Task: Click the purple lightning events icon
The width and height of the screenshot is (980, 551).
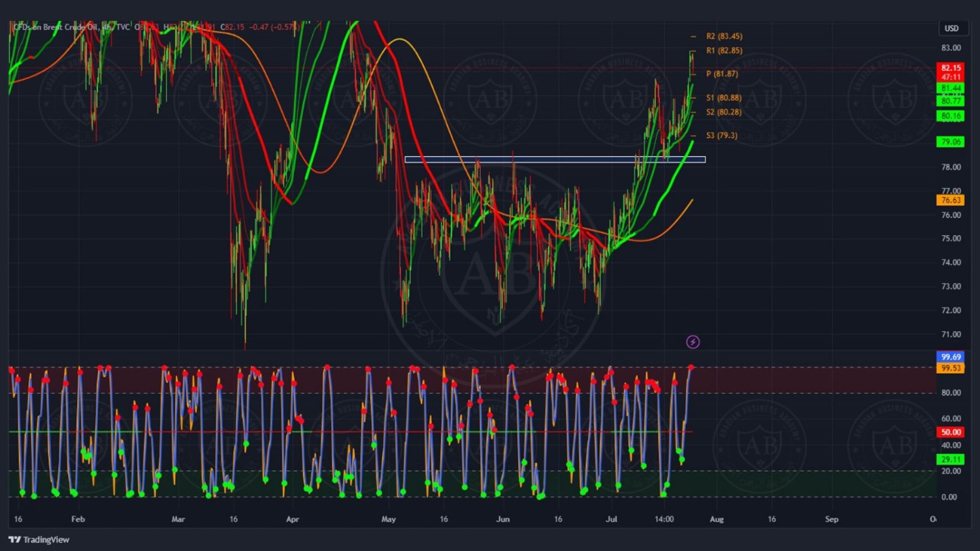Action: (693, 342)
